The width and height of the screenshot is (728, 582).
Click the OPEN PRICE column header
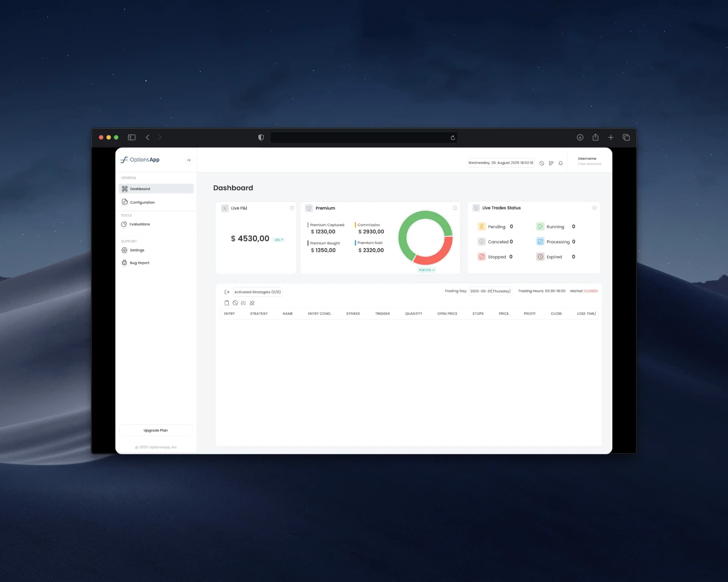coord(447,313)
